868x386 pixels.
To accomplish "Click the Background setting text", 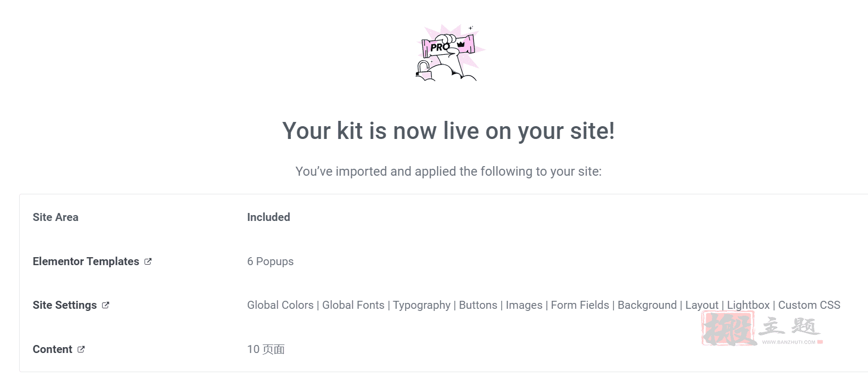I will 647,305.
